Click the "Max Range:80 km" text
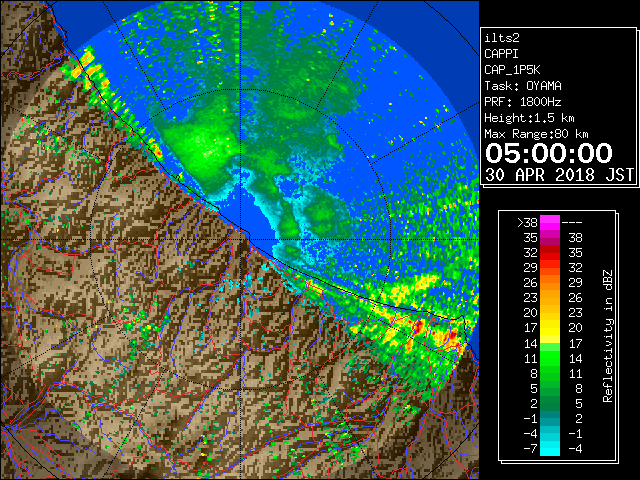This screenshot has height=480, width=640. click(x=536, y=134)
